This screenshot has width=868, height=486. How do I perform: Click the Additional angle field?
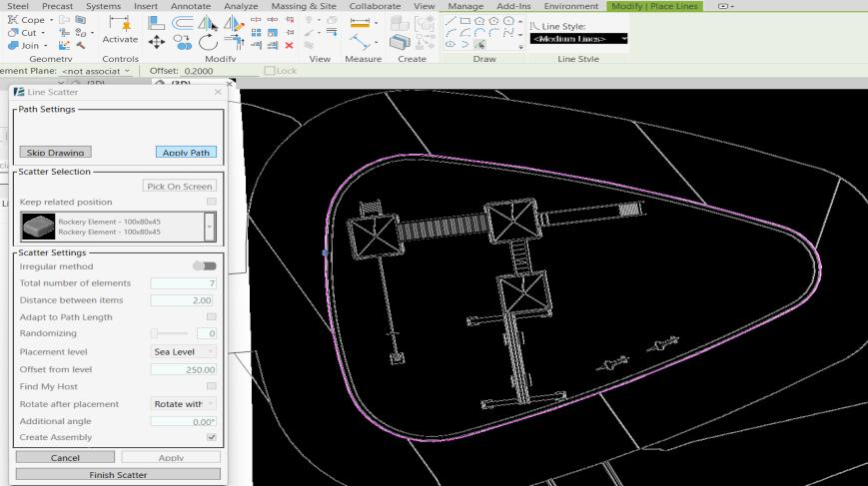(x=183, y=421)
